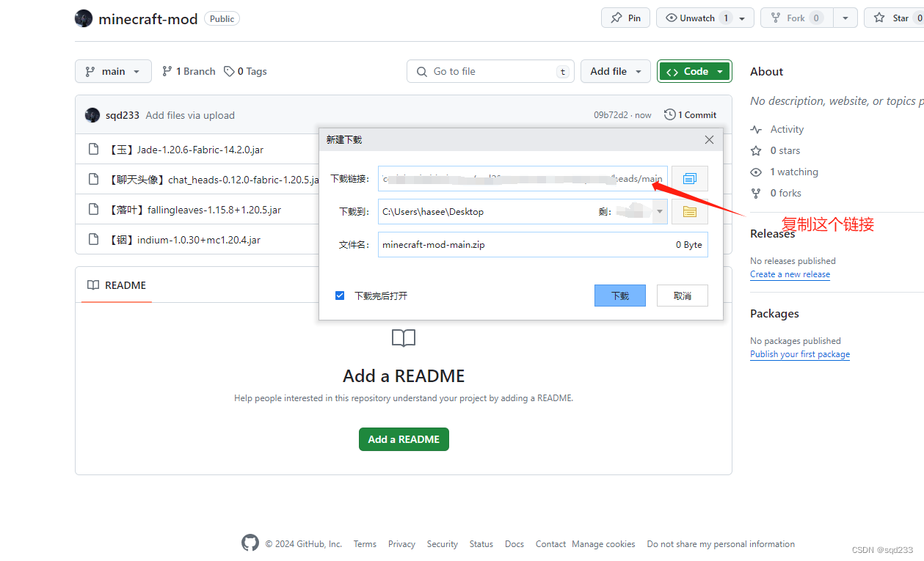Viewport: 924px width, 561px height.
Task: Click the About heading
Action: 766,71
